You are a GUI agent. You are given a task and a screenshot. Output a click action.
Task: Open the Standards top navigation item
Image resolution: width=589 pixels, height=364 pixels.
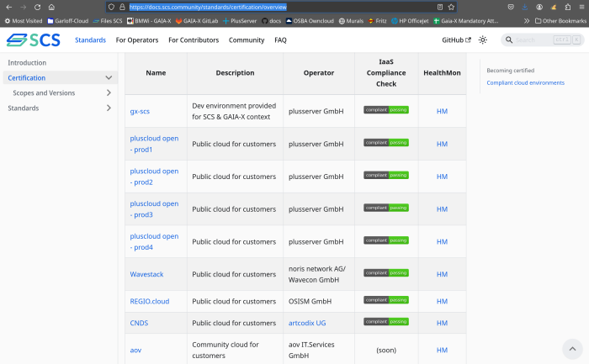[90, 40]
